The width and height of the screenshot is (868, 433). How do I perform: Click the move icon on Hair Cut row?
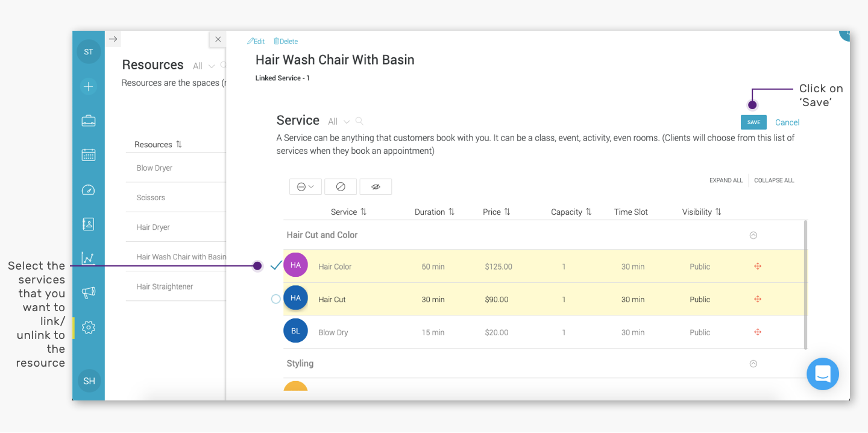pos(758,299)
